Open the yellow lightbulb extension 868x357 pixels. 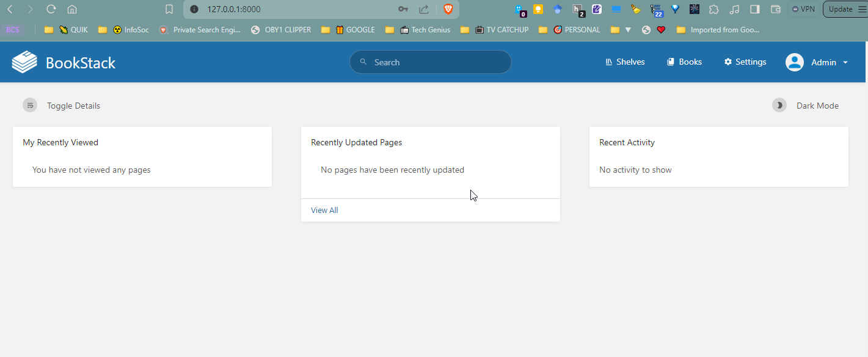[x=538, y=9]
